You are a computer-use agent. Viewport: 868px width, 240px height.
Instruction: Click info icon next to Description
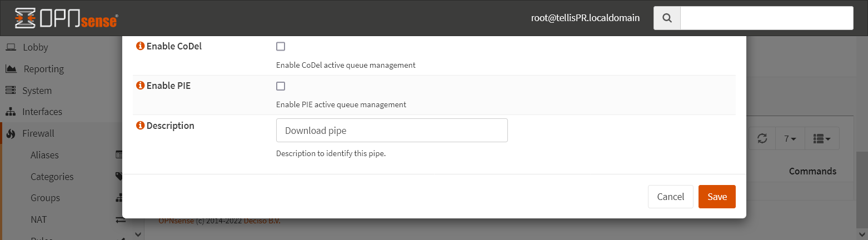(140, 126)
